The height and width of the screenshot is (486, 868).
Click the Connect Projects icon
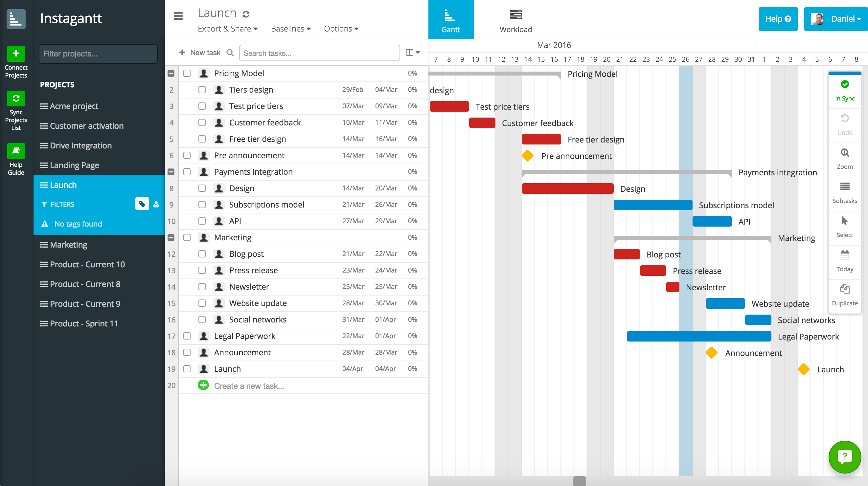[16, 54]
